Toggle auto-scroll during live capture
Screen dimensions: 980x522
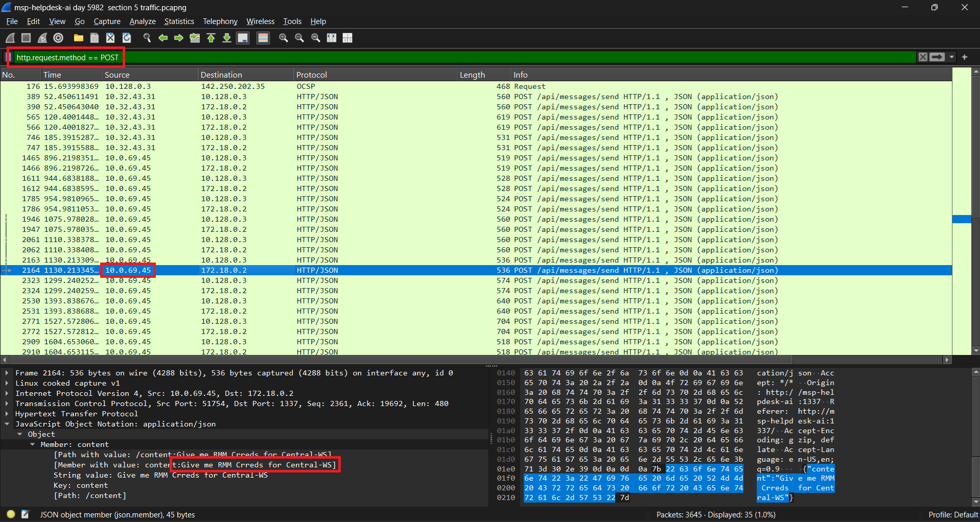tap(243, 38)
